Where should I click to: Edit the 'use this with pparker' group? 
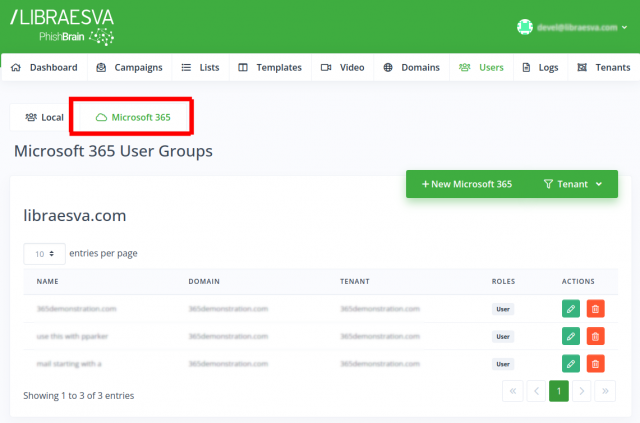pyautogui.click(x=571, y=336)
